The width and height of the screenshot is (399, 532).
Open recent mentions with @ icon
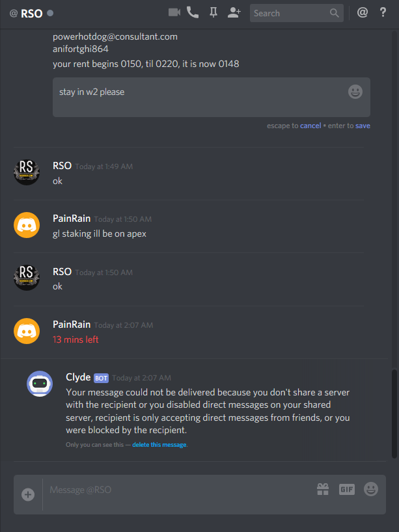click(x=363, y=13)
